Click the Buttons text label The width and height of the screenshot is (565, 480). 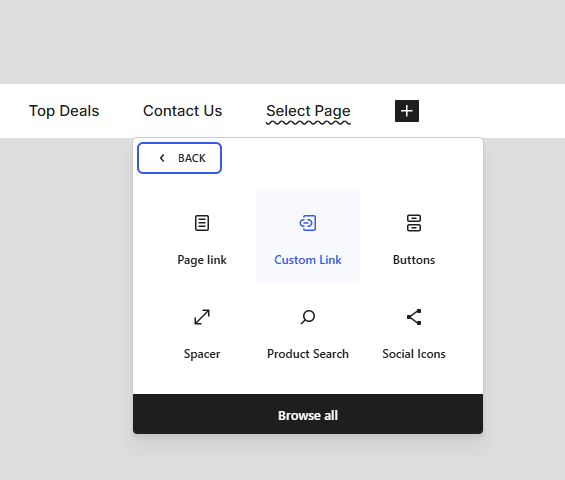click(414, 260)
